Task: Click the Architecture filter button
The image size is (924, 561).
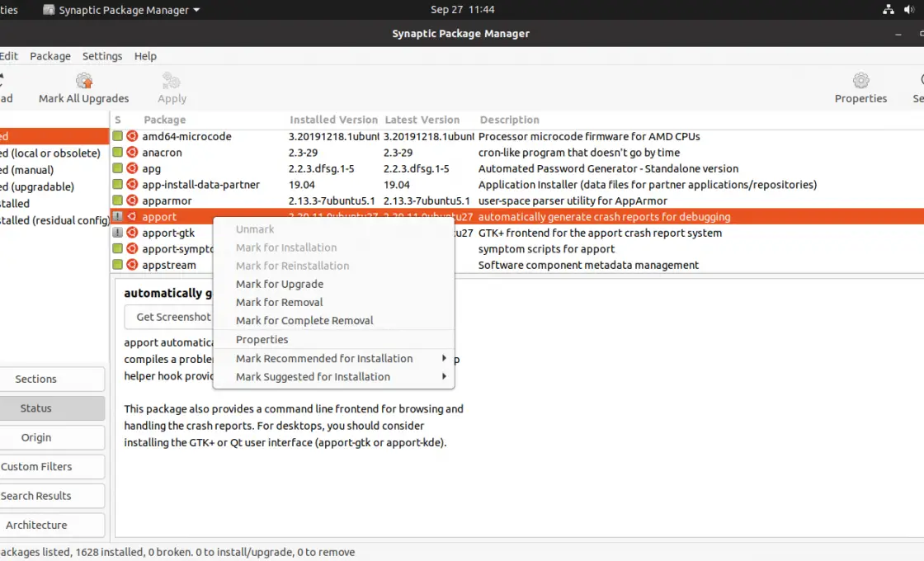Action: click(52, 525)
